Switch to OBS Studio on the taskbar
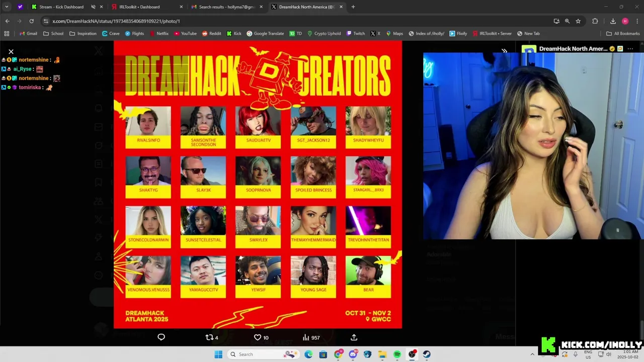Viewport: 644px width, 362px height. [x=412, y=354]
